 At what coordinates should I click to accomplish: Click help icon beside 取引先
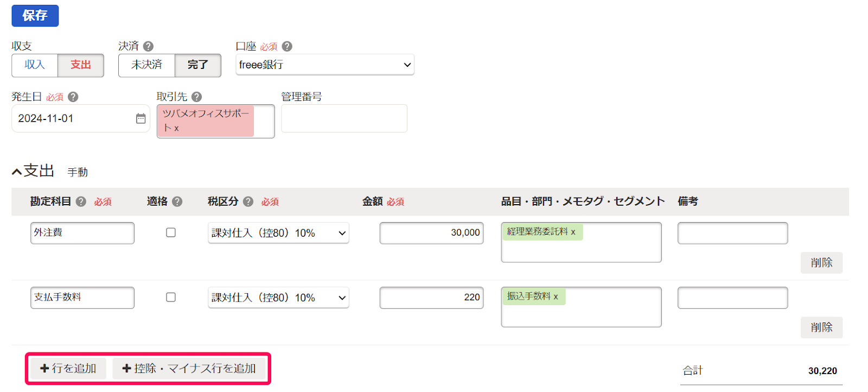[x=196, y=97]
